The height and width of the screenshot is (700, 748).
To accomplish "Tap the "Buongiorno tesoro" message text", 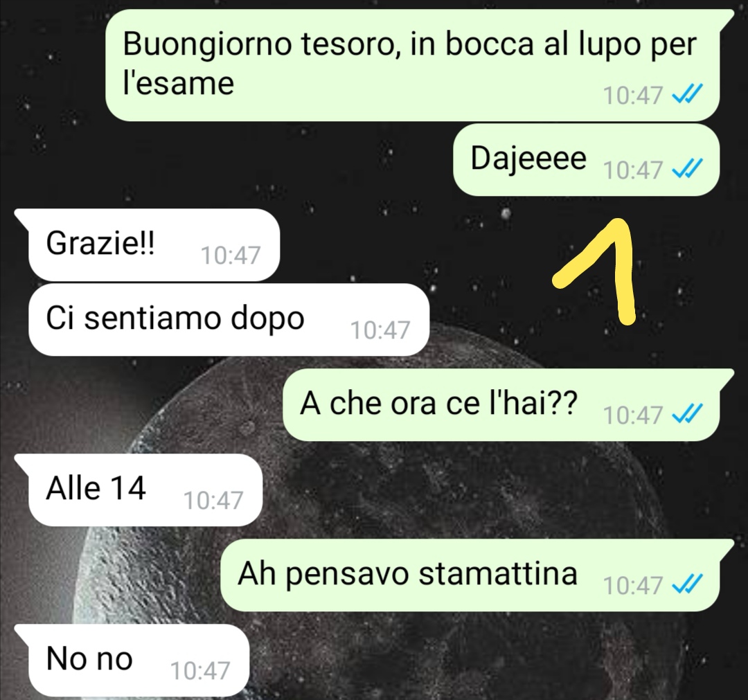I will coord(409,64).
